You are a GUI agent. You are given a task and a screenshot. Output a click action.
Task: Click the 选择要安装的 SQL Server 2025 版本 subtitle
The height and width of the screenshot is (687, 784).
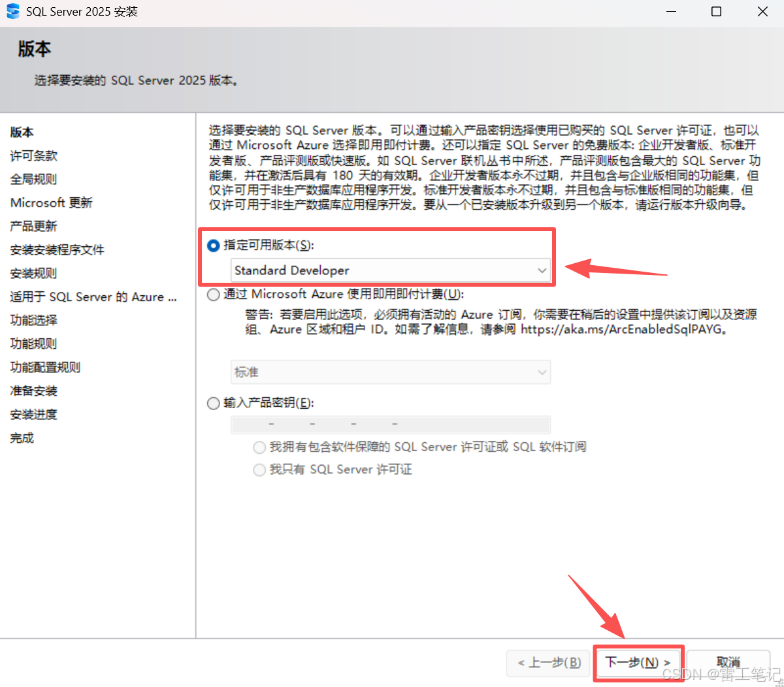click(x=137, y=80)
